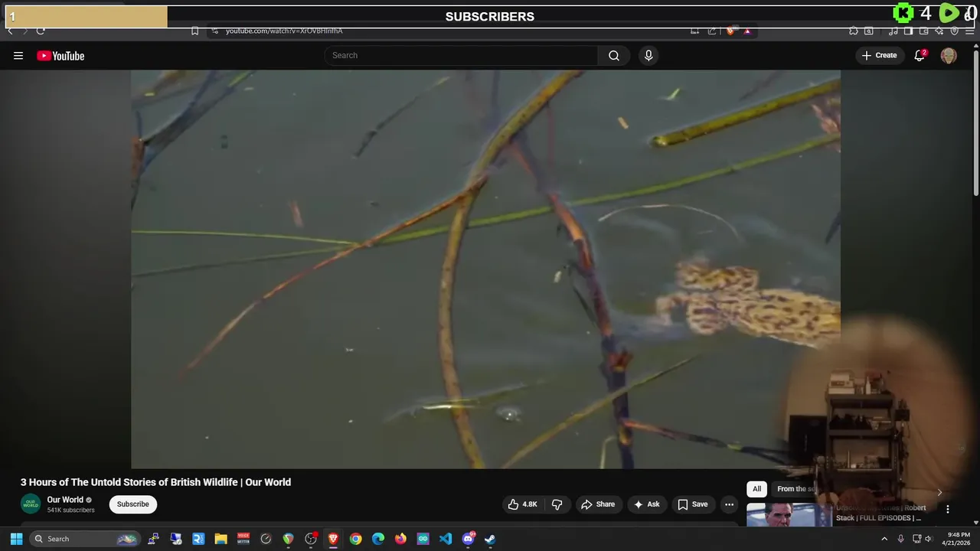Dislike the video
This screenshot has height=551, width=980.
[x=557, y=504]
